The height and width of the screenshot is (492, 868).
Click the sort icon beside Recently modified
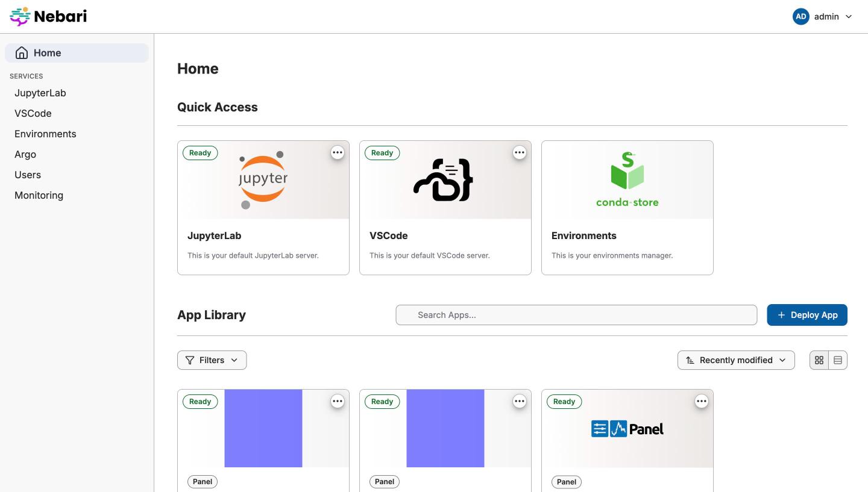pos(690,360)
